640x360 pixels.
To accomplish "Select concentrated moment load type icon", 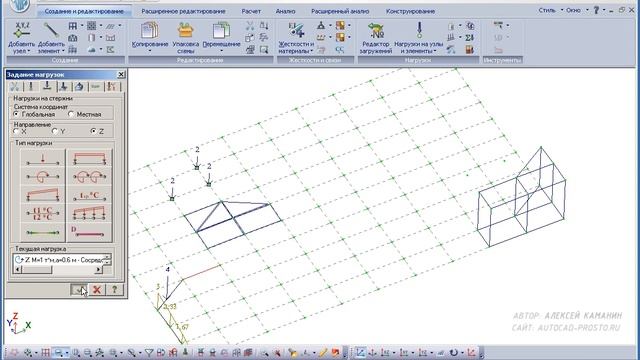I will pyautogui.click(x=43, y=177).
